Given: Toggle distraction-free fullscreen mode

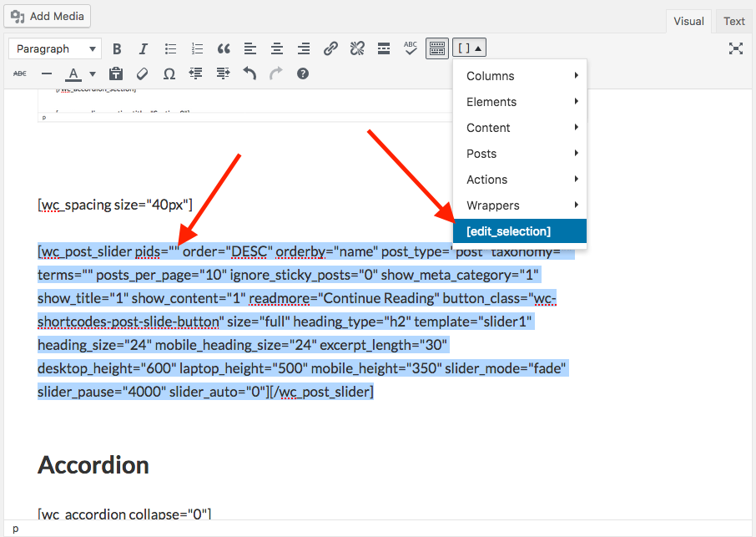Looking at the screenshot, I should [x=735, y=48].
